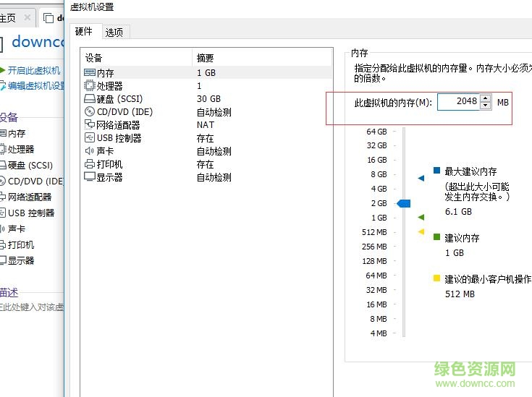Image resolution: width=532 pixels, height=397 pixels.
Task: Select 硬盘 (SCSI) in the left sidebar
Action: (30, 165)
